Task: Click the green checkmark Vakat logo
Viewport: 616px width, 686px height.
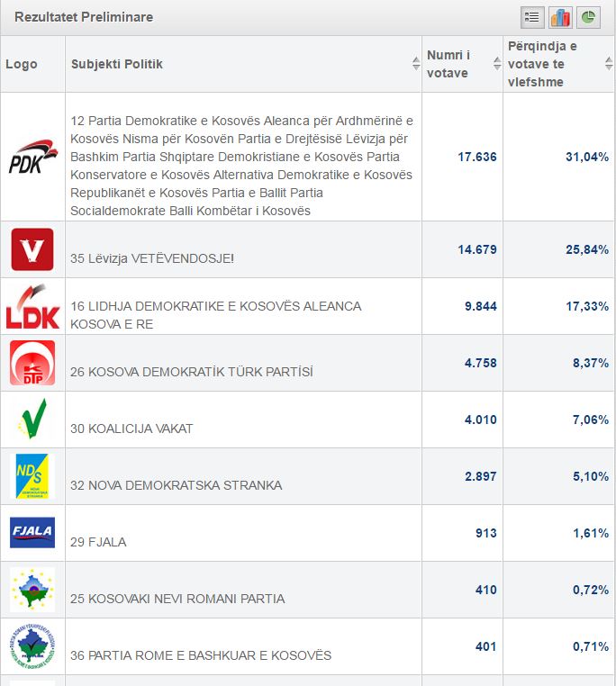Action: (32, 420)
